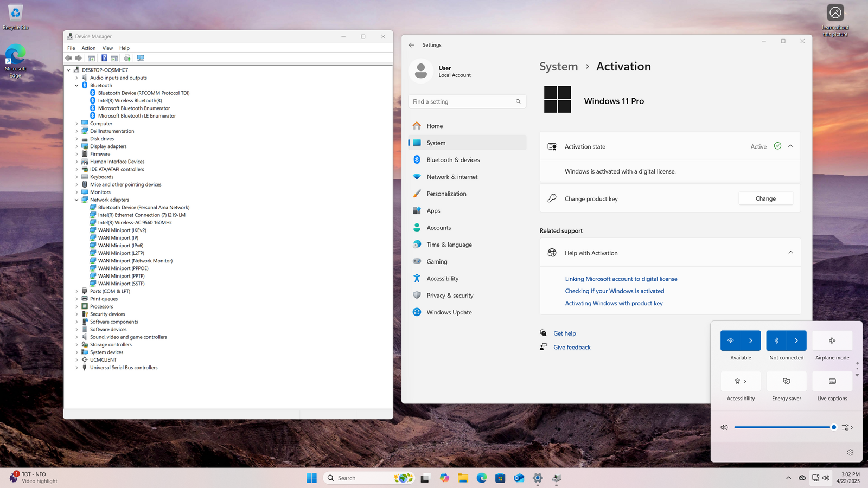
Task: Open Microsoft Store from the taskbar
Action: click(x=500, y=478)
